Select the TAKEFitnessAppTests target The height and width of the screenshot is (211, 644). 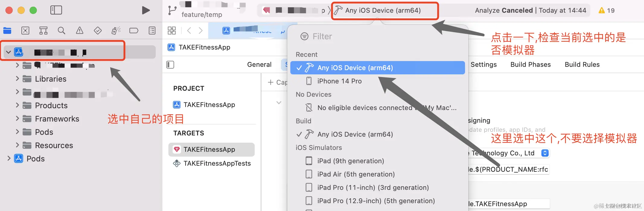tap(212, 163)
